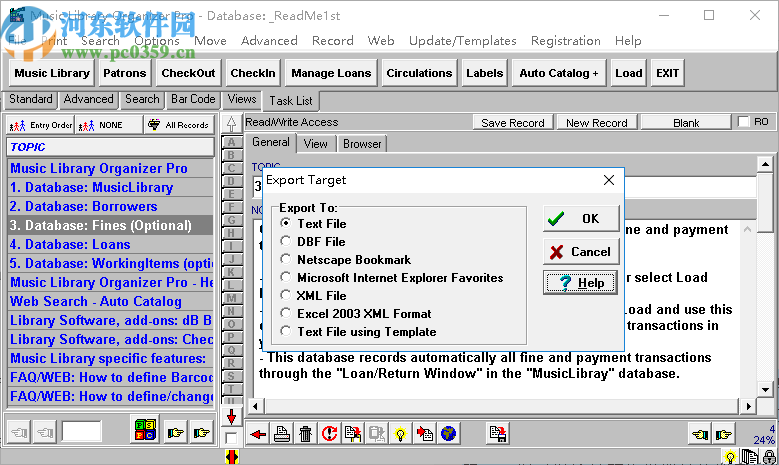Click Help in Export Target dialog

coord(581,283)
